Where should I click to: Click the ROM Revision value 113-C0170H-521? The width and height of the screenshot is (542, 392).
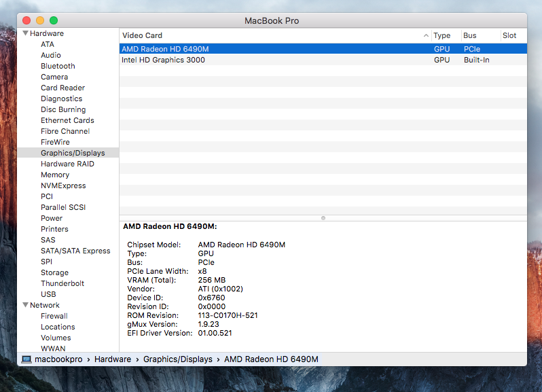pos(228,315)
